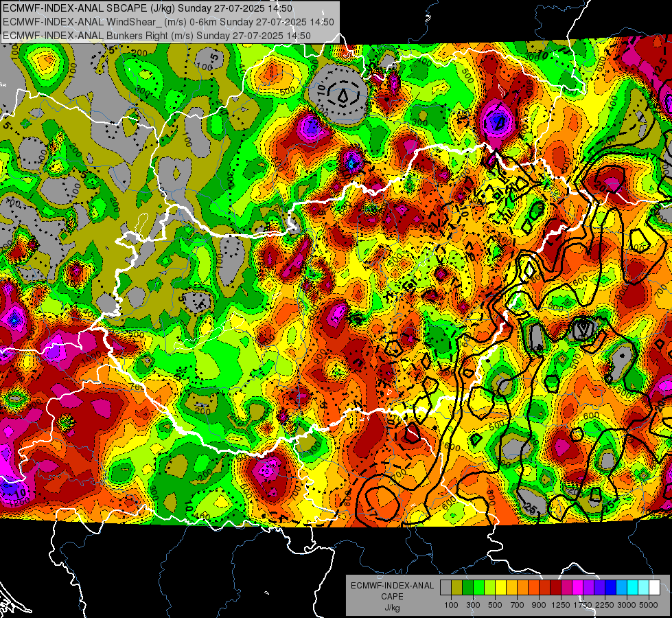672x618 pixels.
Task: Pick the gray legend swatch below 100
Action: coord(445,588)
